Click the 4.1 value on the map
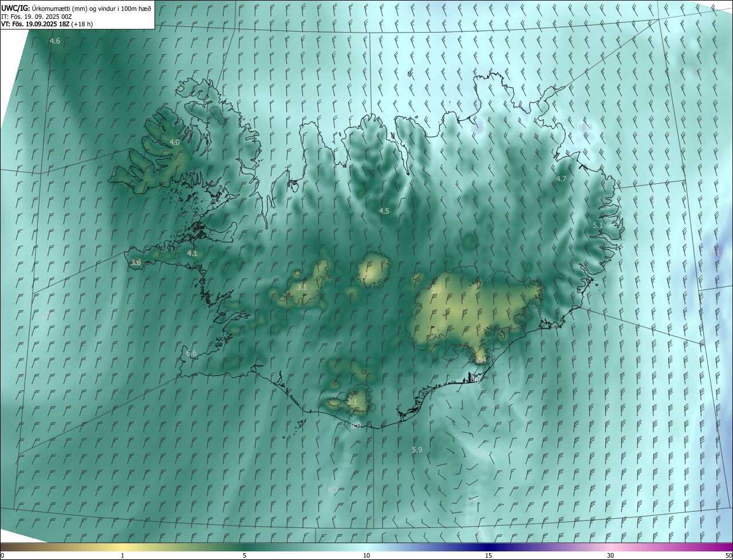The image size is (733, 560). pos(192,253)
